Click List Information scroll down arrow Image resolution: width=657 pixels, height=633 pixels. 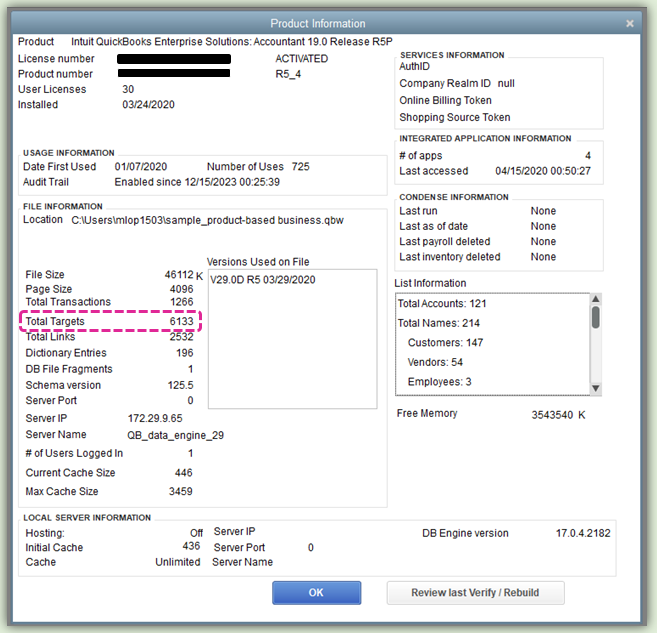pos(595,388)
